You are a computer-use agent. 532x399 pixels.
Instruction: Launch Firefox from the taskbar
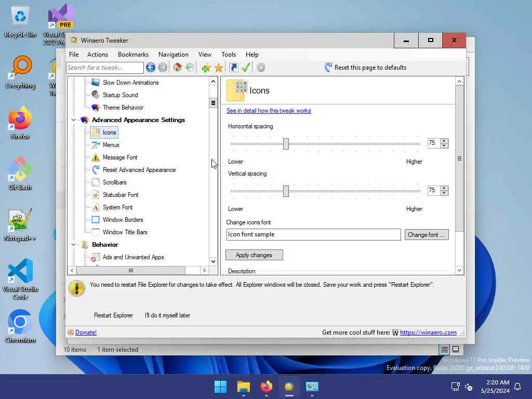coord(267,387)
